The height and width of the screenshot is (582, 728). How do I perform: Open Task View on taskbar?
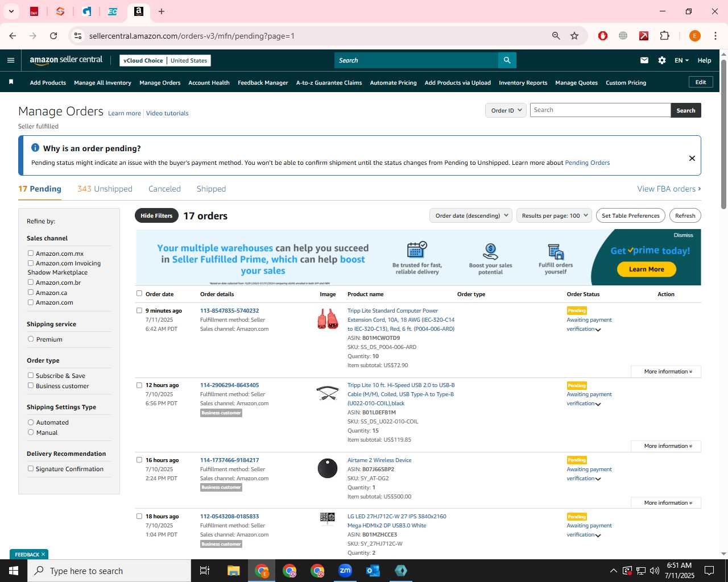[205, 571]
